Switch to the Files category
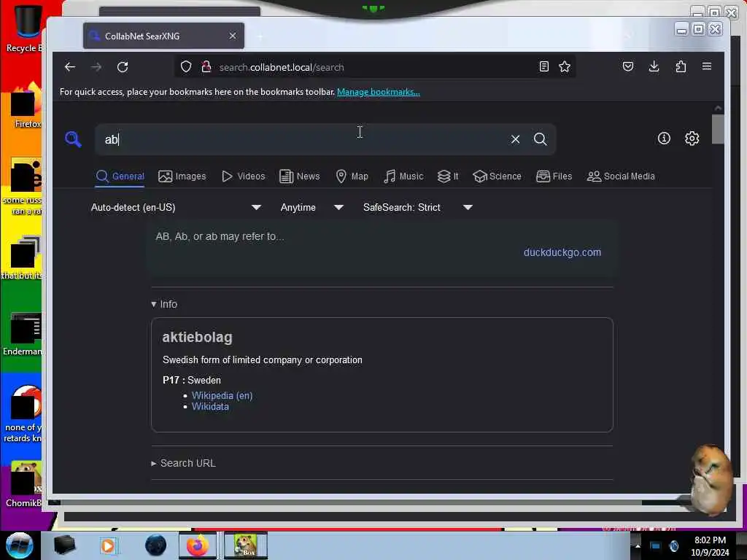Image resolution: width=747 pixels, height=560 pixels. click(x=554, y=176)
